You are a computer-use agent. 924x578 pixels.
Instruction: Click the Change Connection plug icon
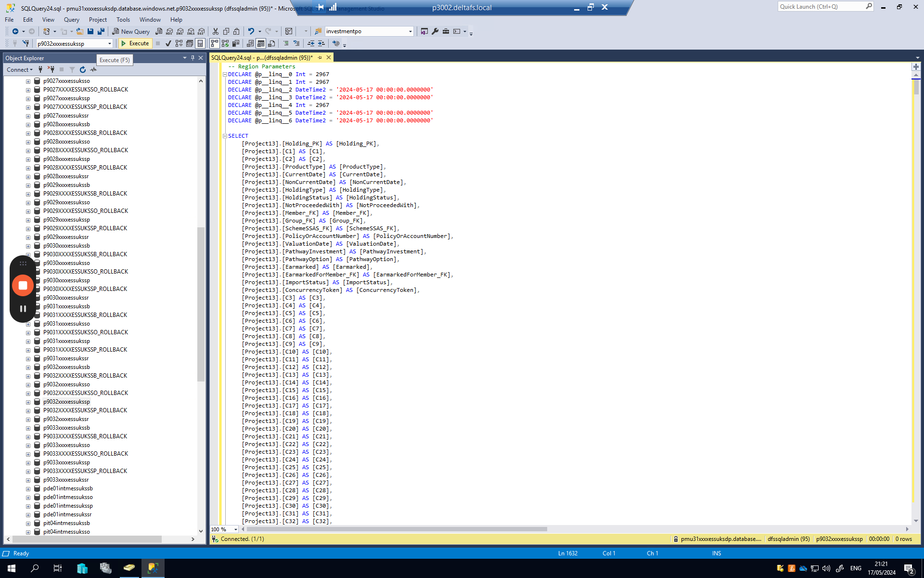point(26,43)
